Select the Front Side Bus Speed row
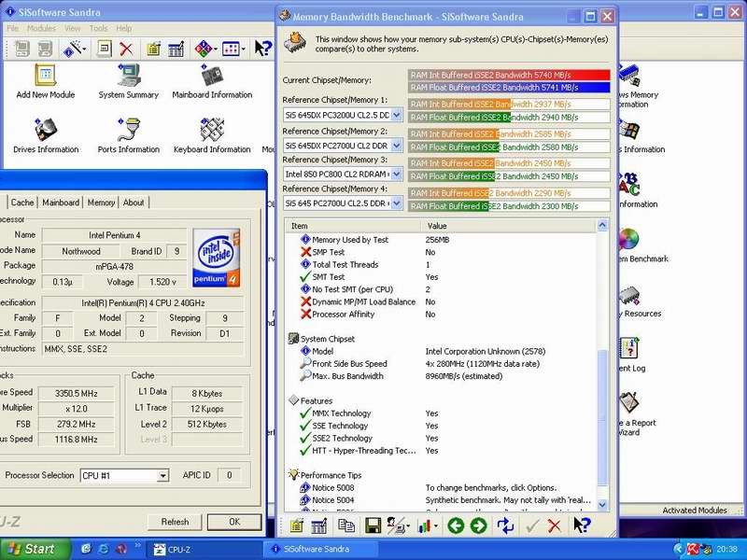The height and width of the screenshot is (560, 747). point(440,364)
